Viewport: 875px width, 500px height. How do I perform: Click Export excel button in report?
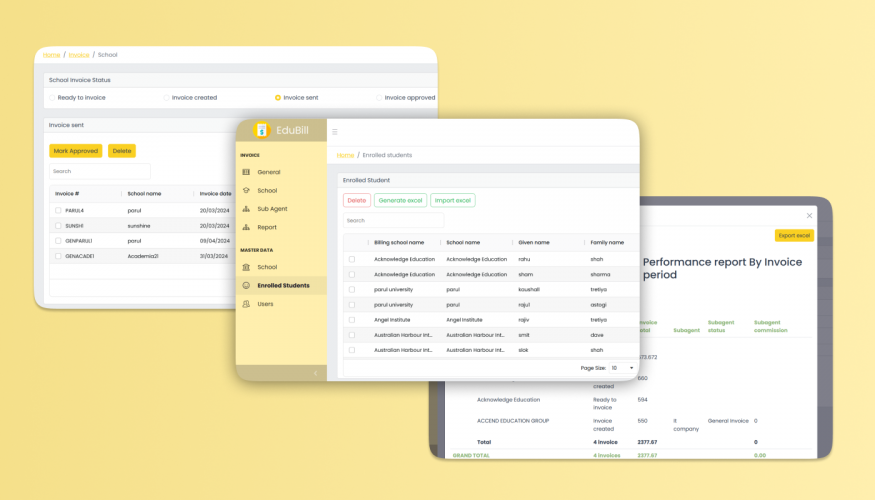click(794, 235)
